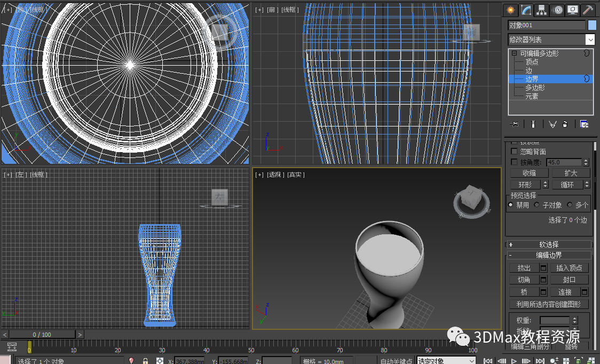Click the 连接 button
Screen dimensions: 600x364
click(565, 292)
